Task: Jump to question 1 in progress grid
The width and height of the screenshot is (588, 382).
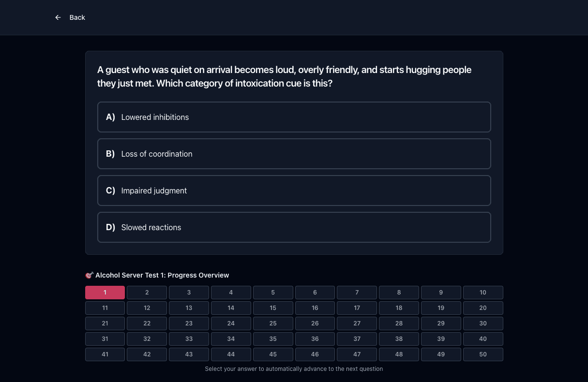Action: click(105, 293)
